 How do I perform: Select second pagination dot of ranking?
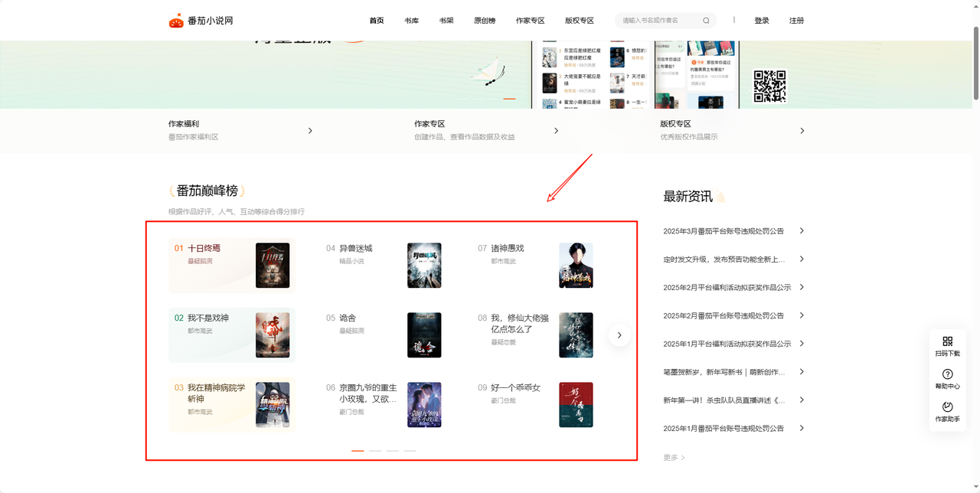375,451
